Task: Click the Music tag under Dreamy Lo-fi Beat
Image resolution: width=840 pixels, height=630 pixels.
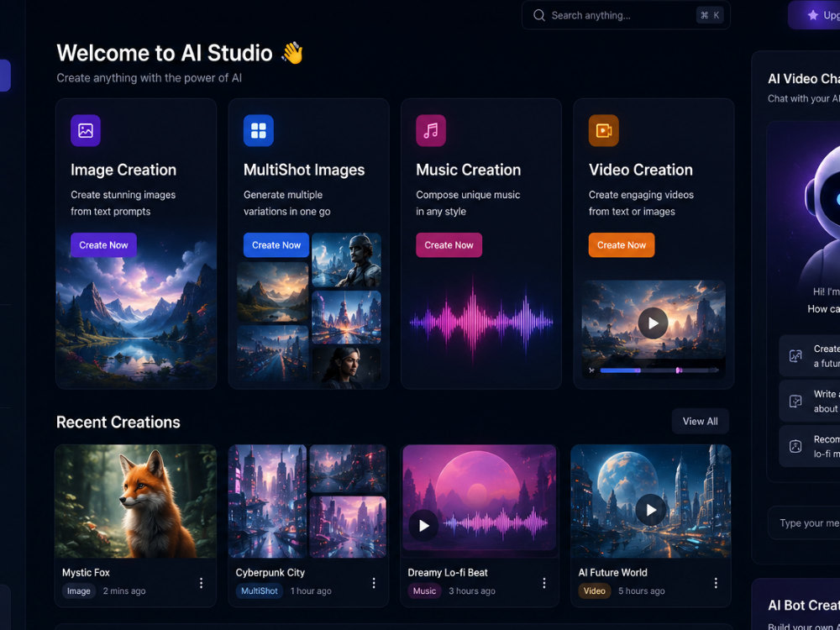Action: 424,591
